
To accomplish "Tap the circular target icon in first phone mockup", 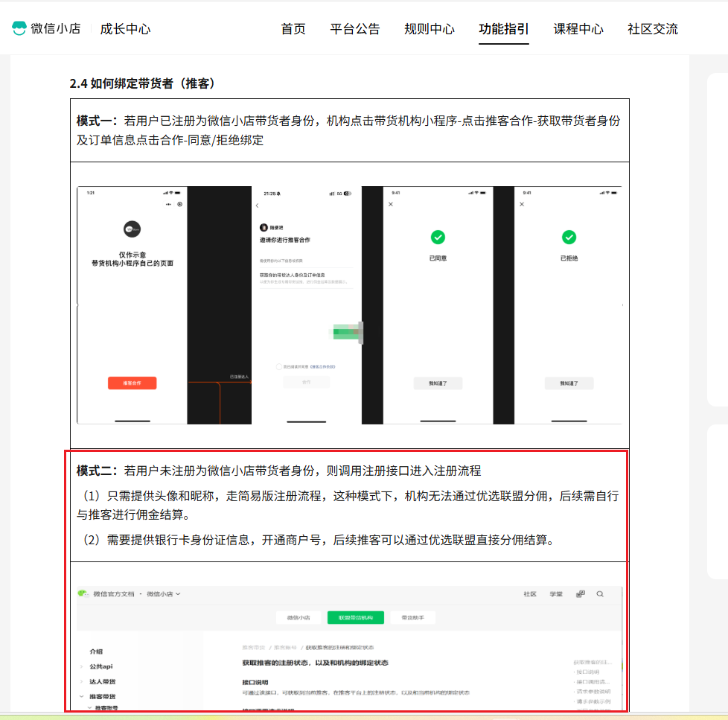I will point(179,205).
